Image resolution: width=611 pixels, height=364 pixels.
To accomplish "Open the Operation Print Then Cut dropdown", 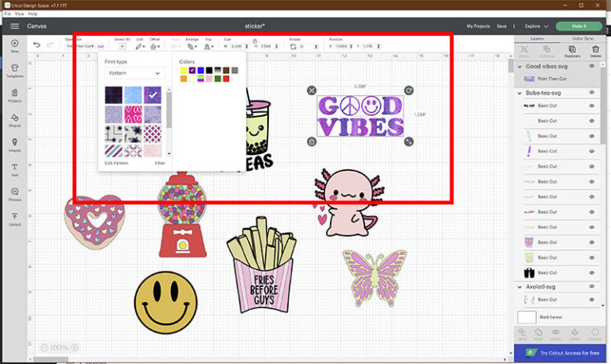I will click(80, 46).
